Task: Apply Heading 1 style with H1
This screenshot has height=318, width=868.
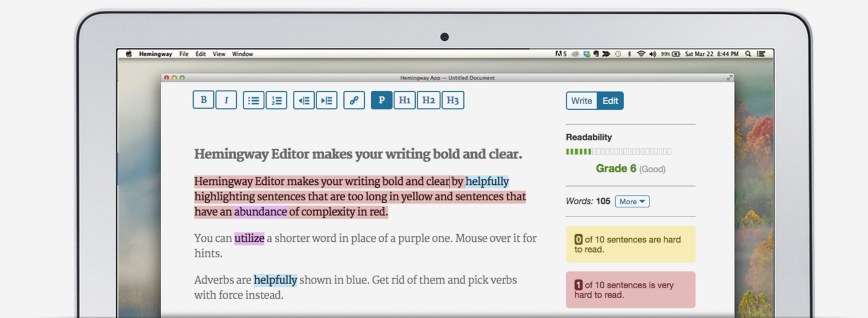Action: [405, 100]
